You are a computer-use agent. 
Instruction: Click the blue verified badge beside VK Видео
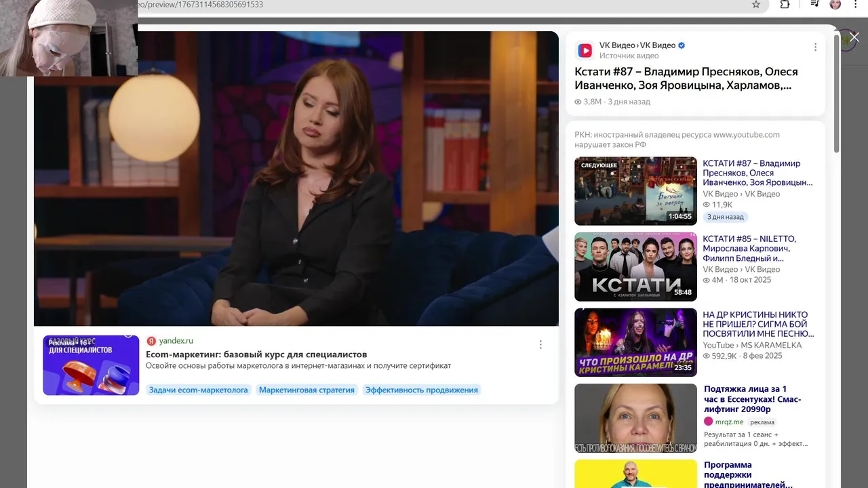coord(682,45)
